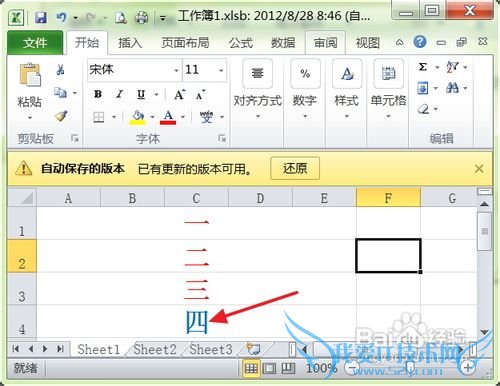Click the 还原 restore button
This screenshot has width=500, height=386.
point(295,168)
